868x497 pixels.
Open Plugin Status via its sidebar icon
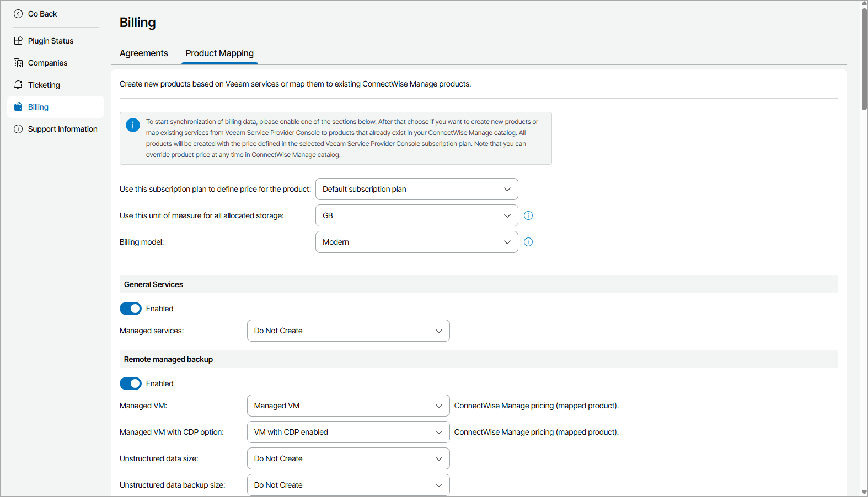pyautogui.click(x=18, y=41)
